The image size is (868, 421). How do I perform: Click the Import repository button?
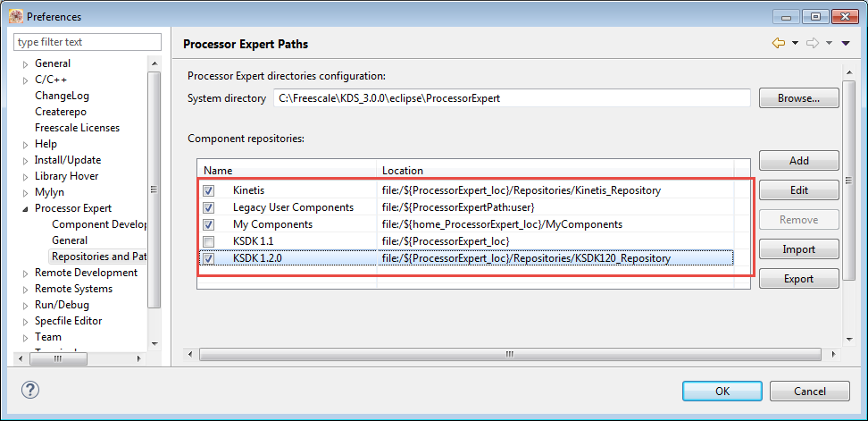click(798, 249)
